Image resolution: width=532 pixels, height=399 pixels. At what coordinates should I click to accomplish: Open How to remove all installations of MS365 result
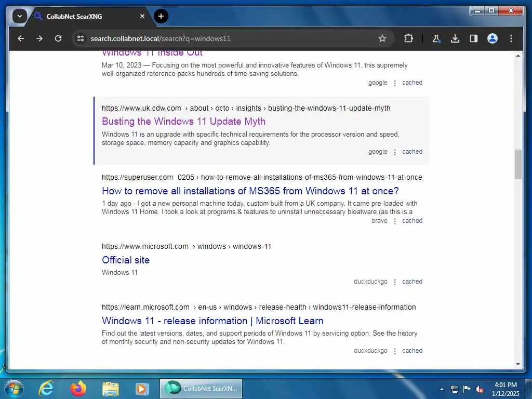250,191
